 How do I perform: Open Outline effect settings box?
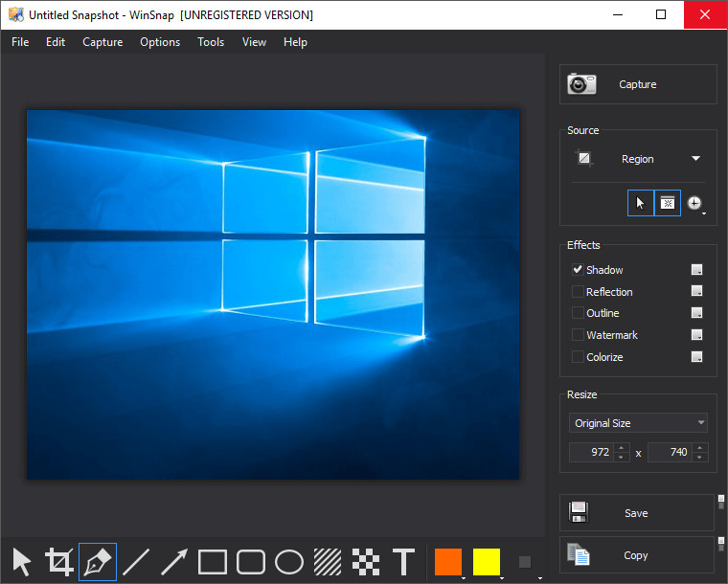[x=696, y=313]
